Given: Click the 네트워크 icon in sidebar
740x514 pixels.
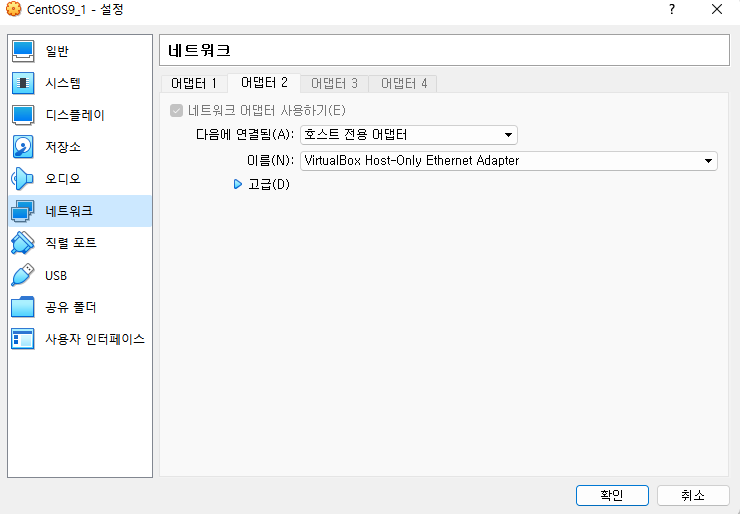Looking at the screenshot, I should [23, 211].
